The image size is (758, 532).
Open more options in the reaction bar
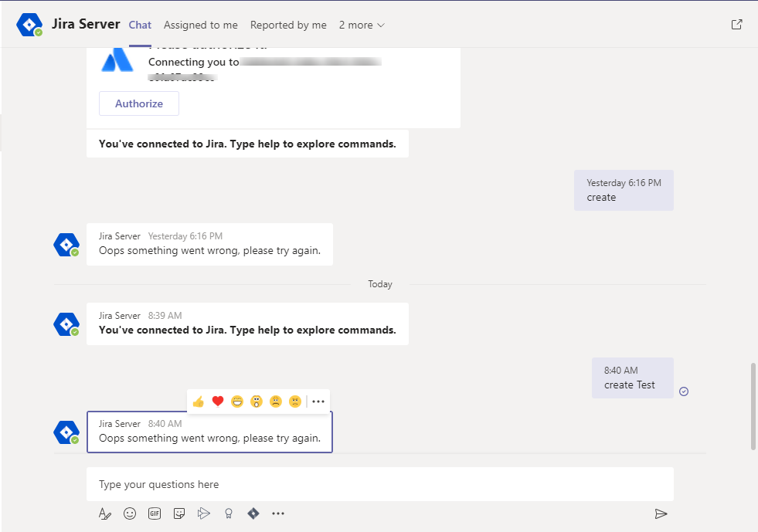click(318, 402)
